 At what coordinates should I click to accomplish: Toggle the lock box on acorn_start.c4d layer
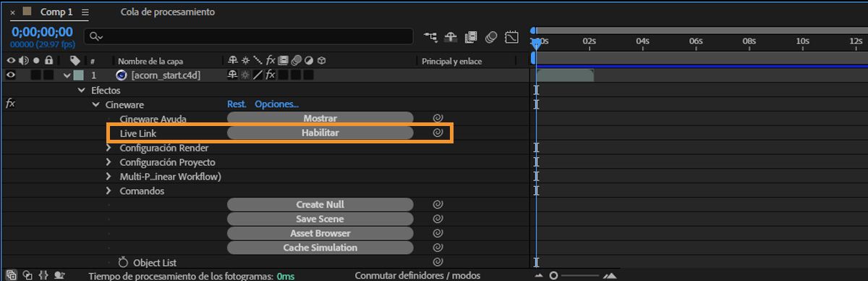[x=48, y=75]
